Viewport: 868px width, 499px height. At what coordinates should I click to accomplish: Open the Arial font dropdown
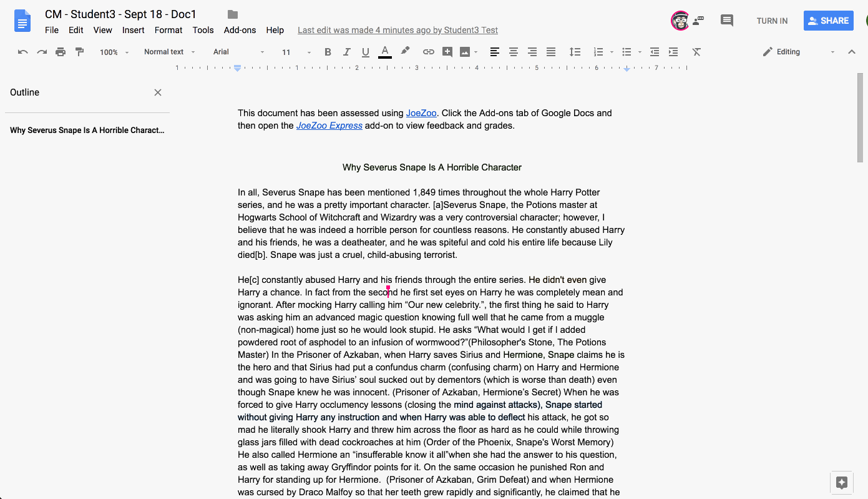pos(239,52)
